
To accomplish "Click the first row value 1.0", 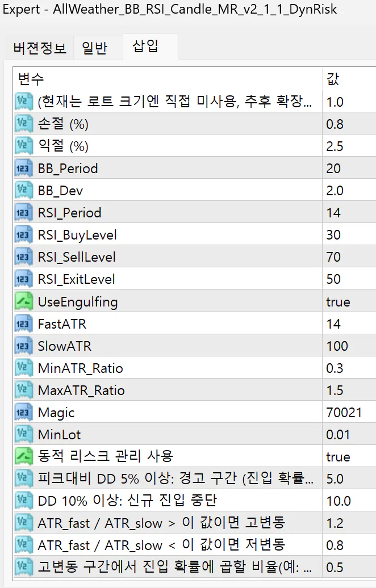I will (335, 102).
